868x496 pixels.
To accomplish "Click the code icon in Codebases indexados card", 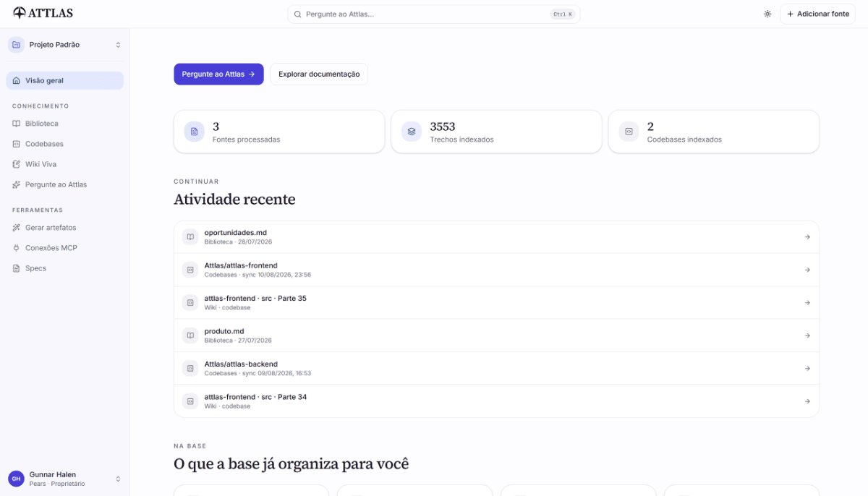I will coord(629,132).
